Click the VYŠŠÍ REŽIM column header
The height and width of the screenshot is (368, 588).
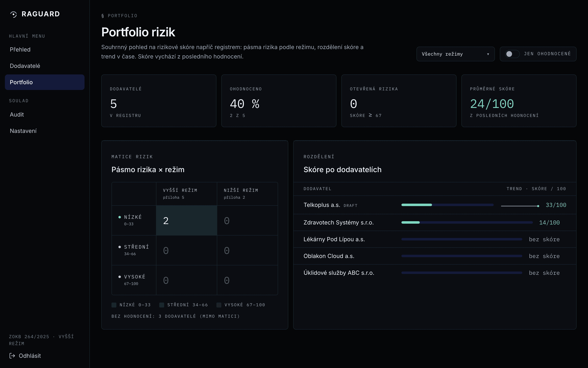pos(186,194)
